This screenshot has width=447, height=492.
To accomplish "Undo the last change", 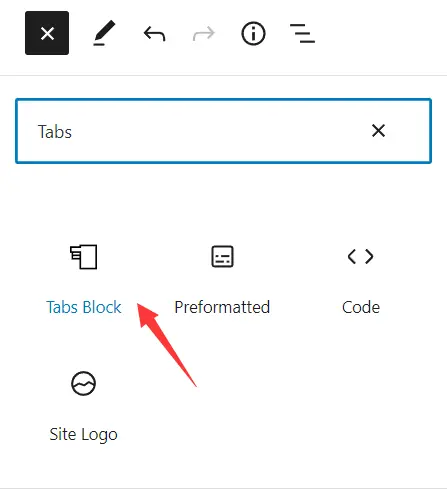I will [x=154, y=34].
